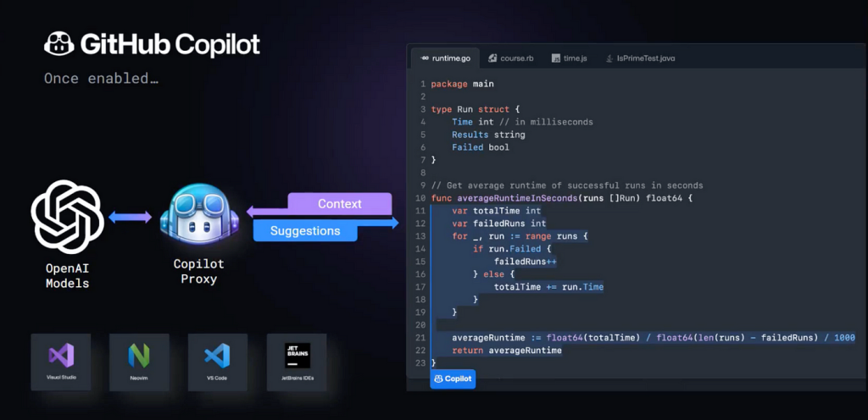Click the GitHub Copilot logo icon

coord(58,44)
